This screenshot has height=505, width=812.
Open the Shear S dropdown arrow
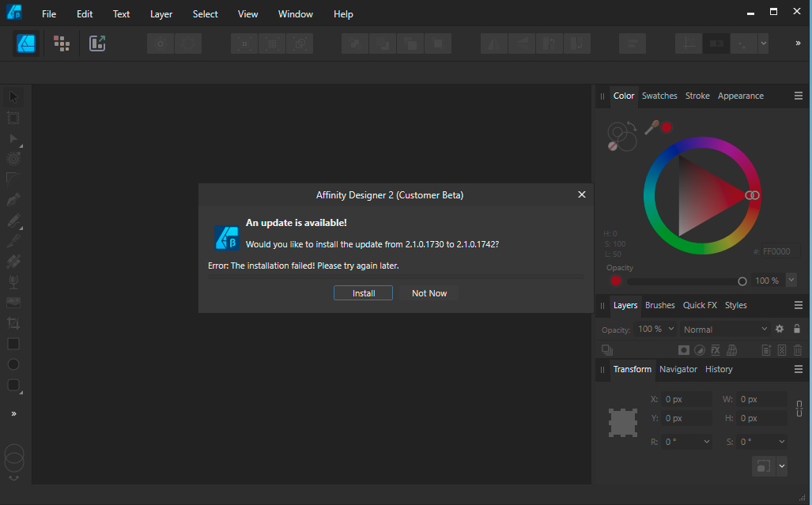click(x=781, y=442)
